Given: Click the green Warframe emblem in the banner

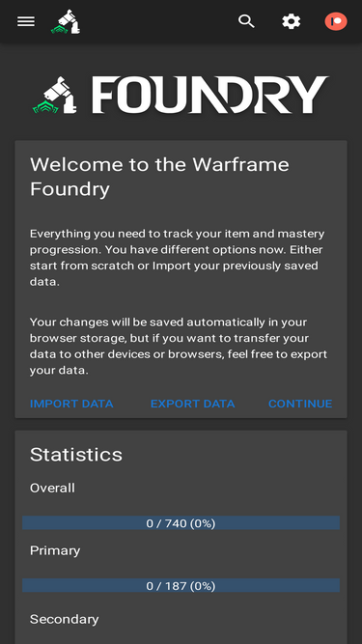Looking at the screenshot, I should coord(46,107).
